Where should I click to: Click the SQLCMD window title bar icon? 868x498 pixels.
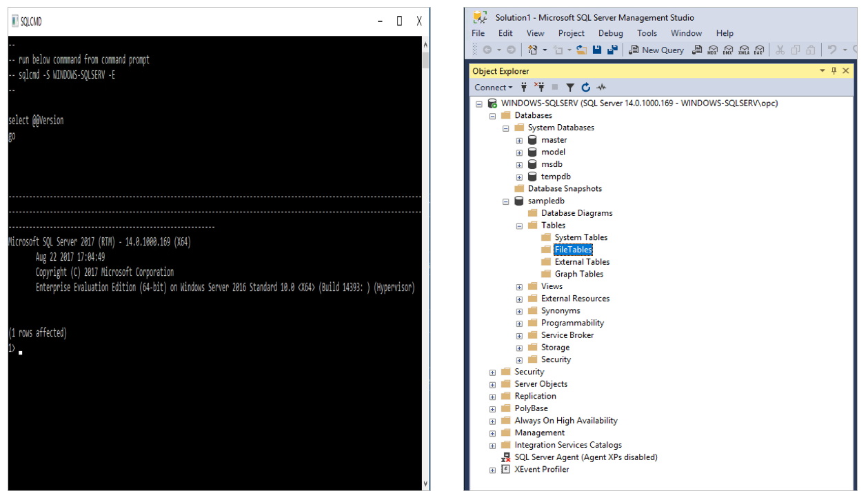click(x=14, y=21)
